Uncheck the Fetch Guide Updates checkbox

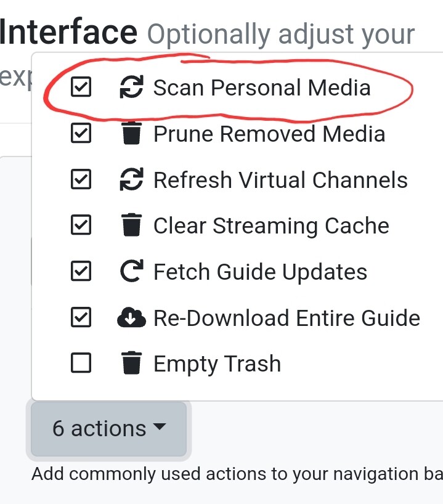click(x=81, y=272)
